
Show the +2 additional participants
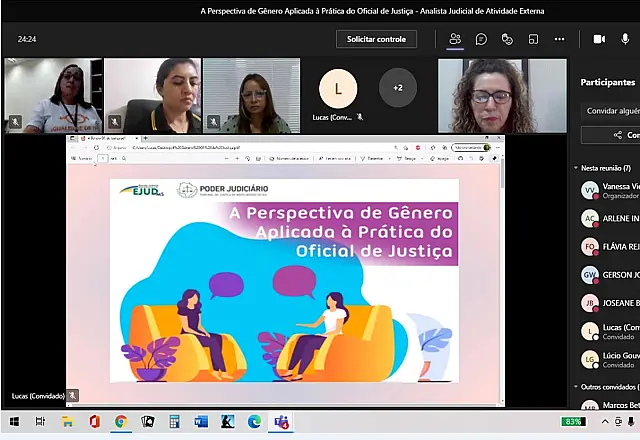pos(398,88)
